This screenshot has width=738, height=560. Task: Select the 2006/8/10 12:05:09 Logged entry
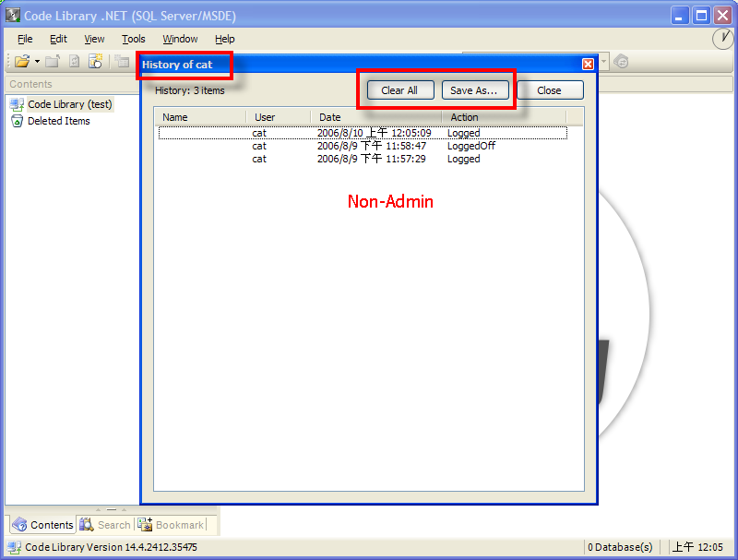pos(363,133)
